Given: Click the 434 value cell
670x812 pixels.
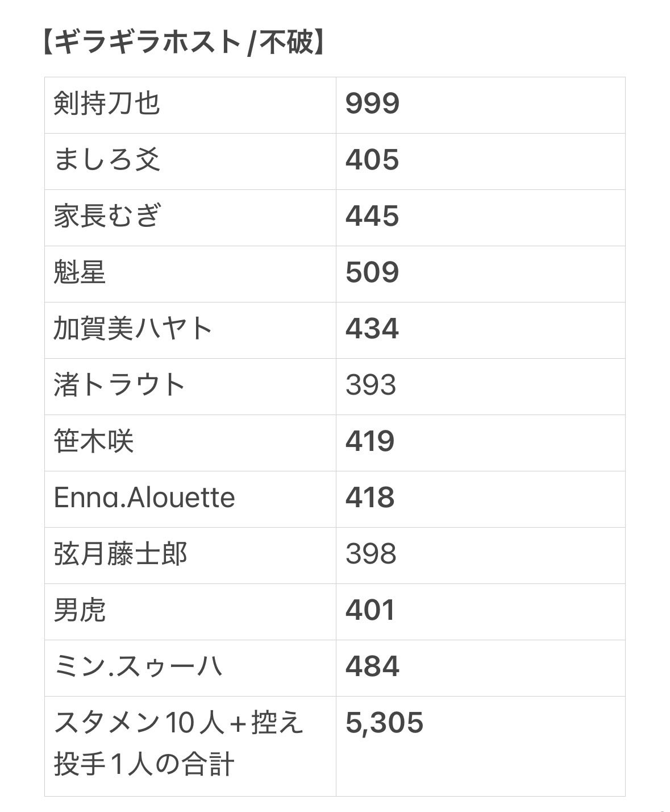Looking at the screenshot, I should point(481,330).
